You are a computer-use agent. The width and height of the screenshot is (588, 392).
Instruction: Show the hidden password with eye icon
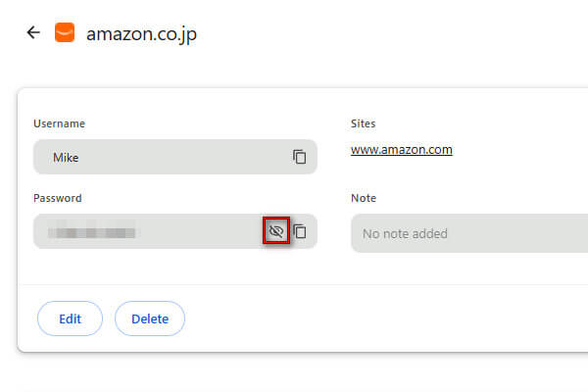[276, 230]
